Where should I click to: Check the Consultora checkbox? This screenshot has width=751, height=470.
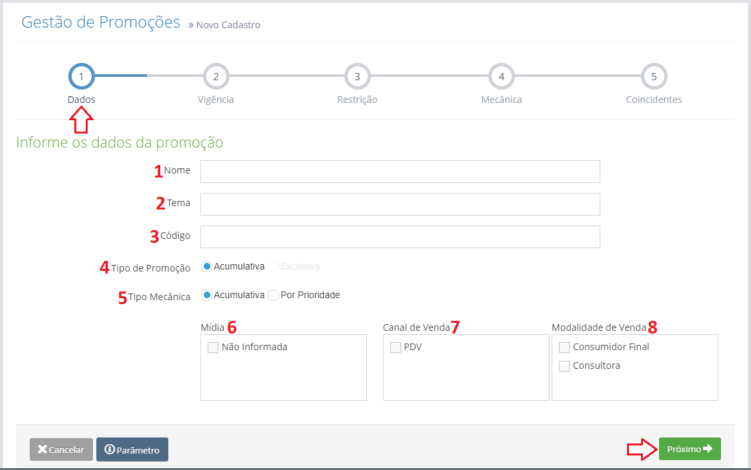[x=564, y=366]
